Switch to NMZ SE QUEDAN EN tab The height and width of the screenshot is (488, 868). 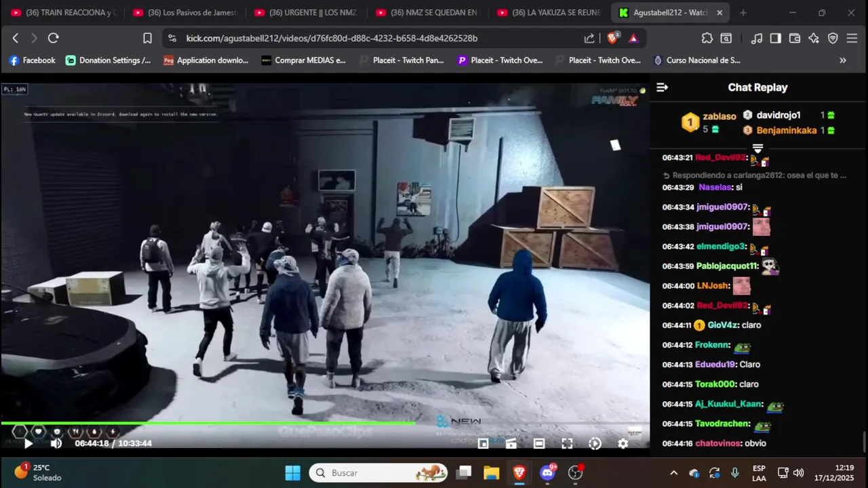point(428,13)
